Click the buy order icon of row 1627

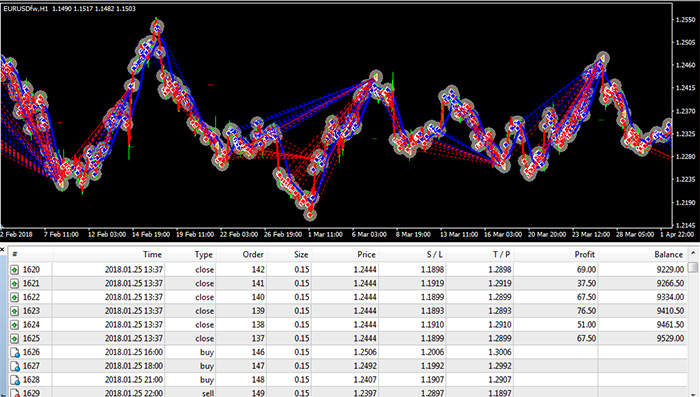pos(15,366)
